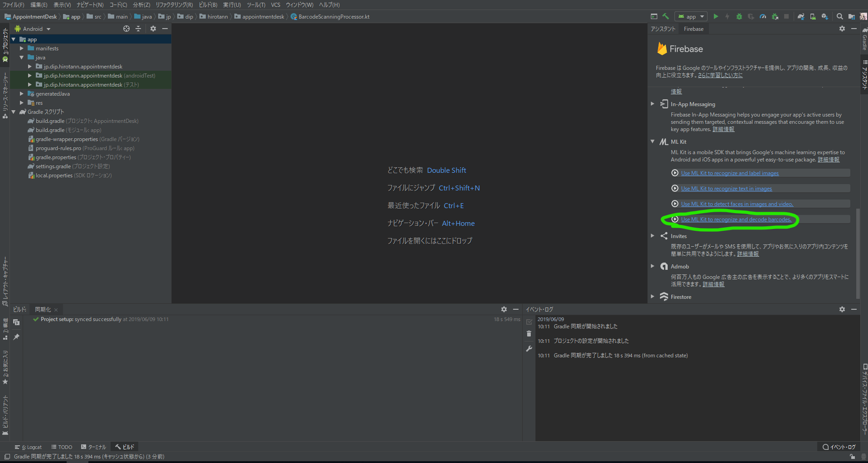The height and width of the screenshot is (463, 868).
Task: Click the Make Project hammer icon
Action: [665, 16]
